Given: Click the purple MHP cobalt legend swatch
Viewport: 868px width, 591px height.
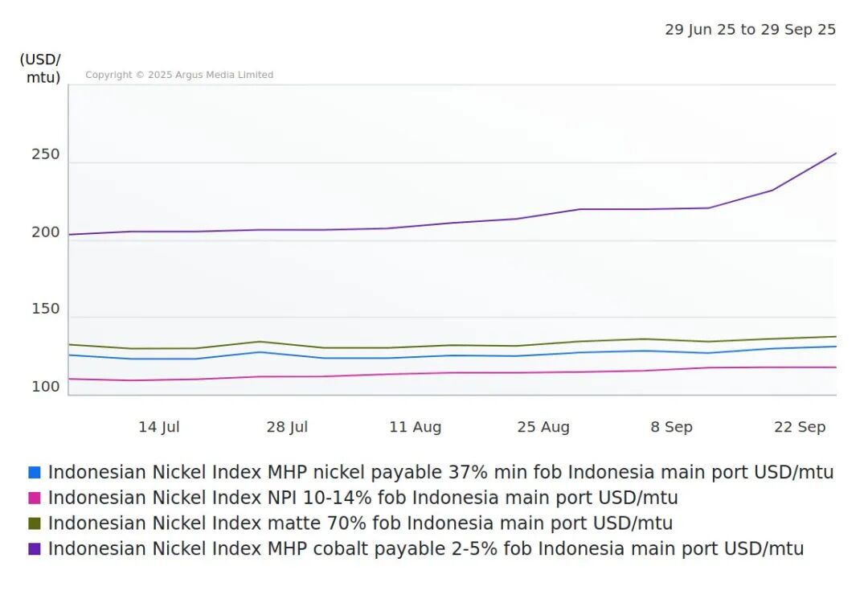Looking at the screenshot, I should 34,549.
